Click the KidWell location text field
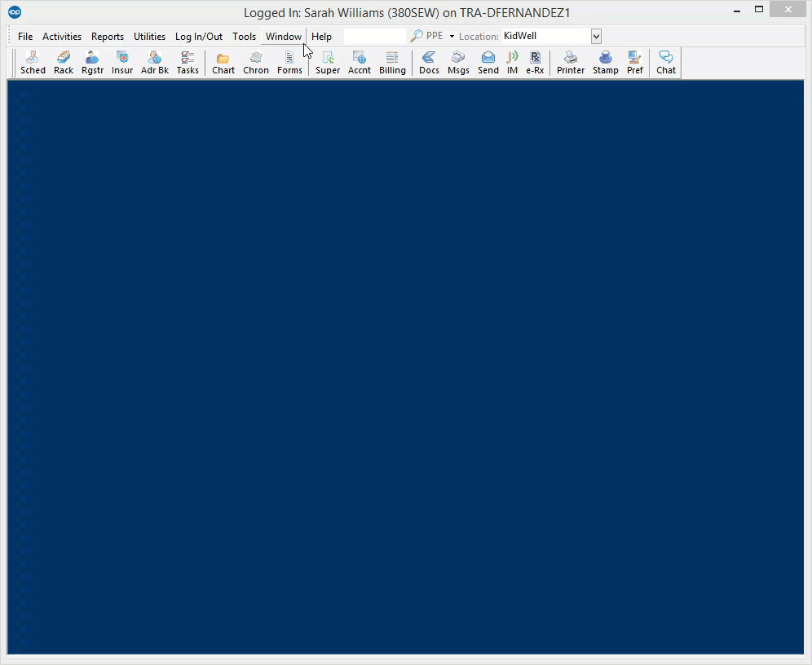The width and height of the screenshot is (812, 665). (546, 36)
